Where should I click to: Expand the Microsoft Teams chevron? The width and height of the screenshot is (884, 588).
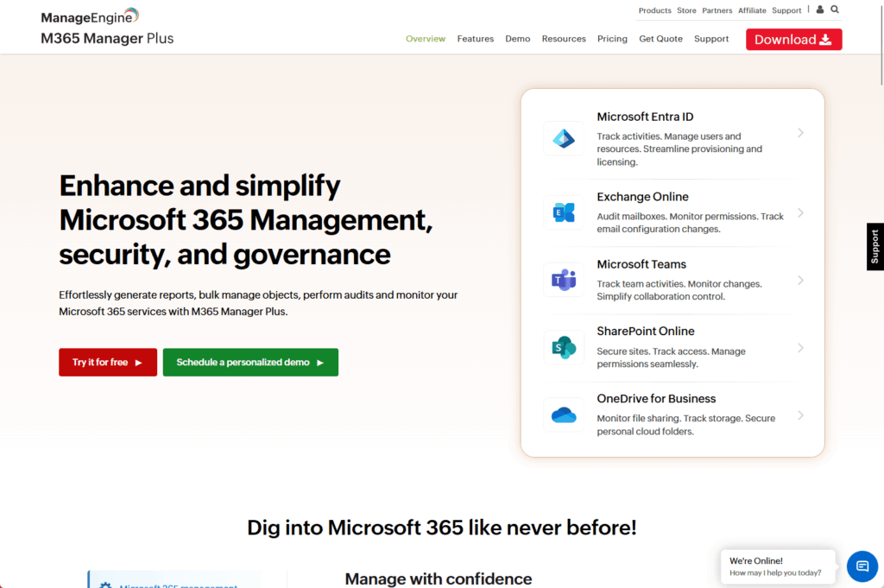[800, 281]
